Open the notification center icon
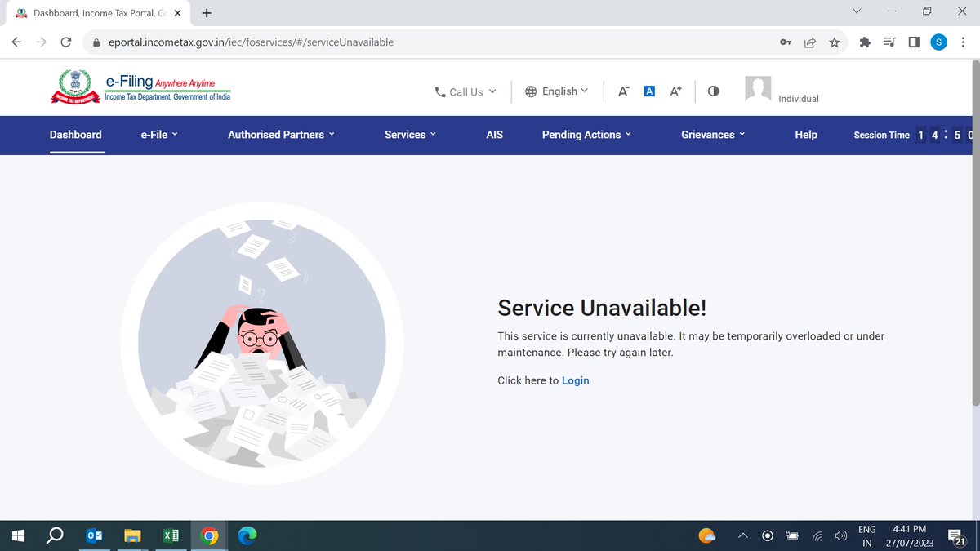This screenshot has height=551, width=980. tap(957, 536)
